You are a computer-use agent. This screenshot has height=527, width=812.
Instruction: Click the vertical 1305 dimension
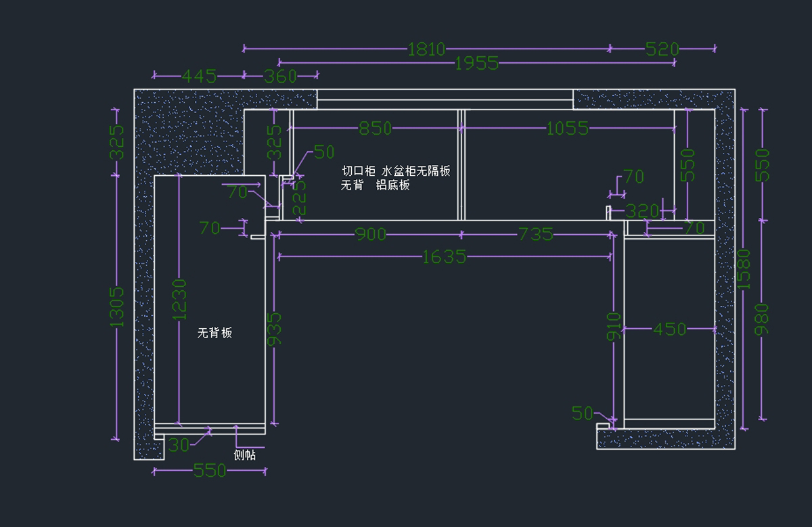coord(118,306)
